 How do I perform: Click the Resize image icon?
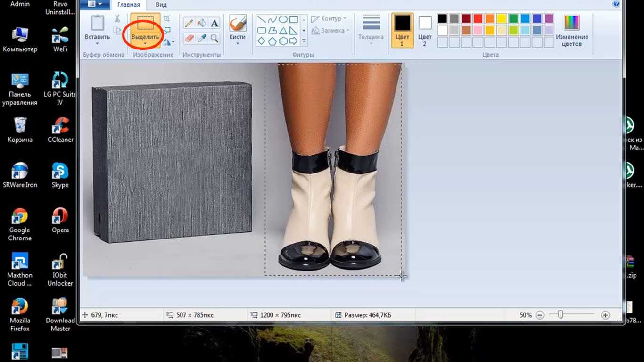pyautogui.click(x=167, y=31)
